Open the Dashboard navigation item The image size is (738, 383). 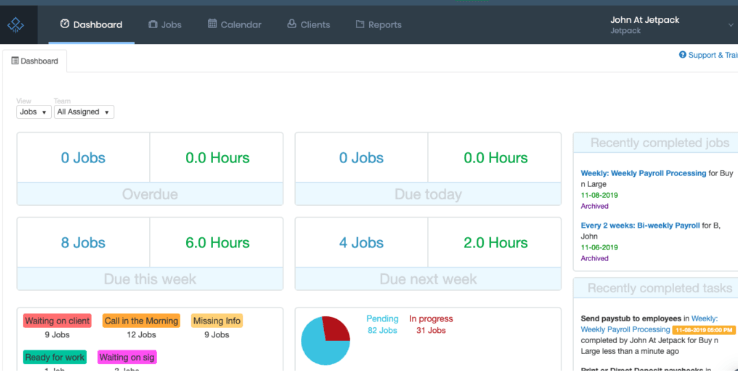tap(91, 24)
